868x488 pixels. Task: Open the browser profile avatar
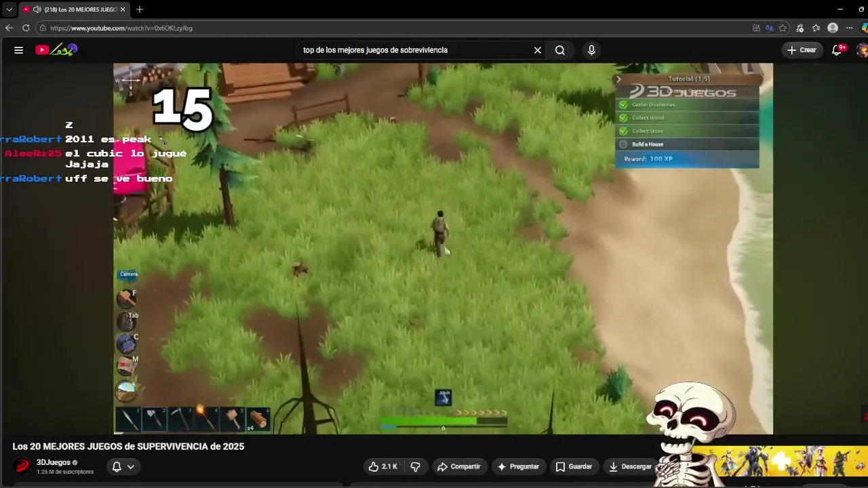click(x=833, y=28)
